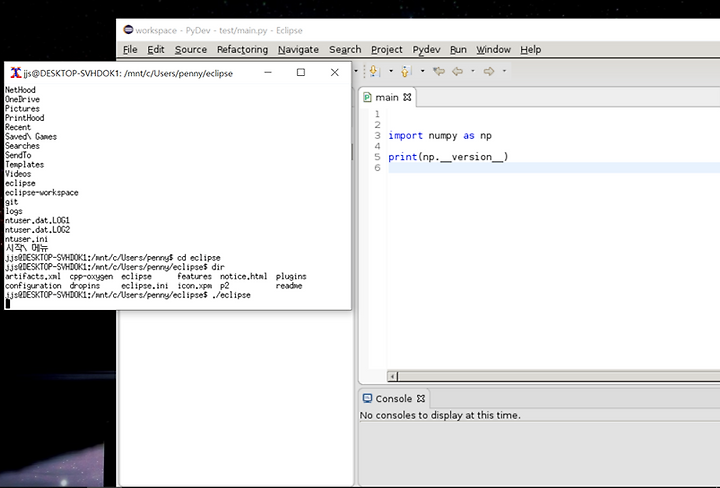The image size is (720, 488).
Task: Open dropdown arrow left of Next Annotation
Action: [x=356, y=71]
